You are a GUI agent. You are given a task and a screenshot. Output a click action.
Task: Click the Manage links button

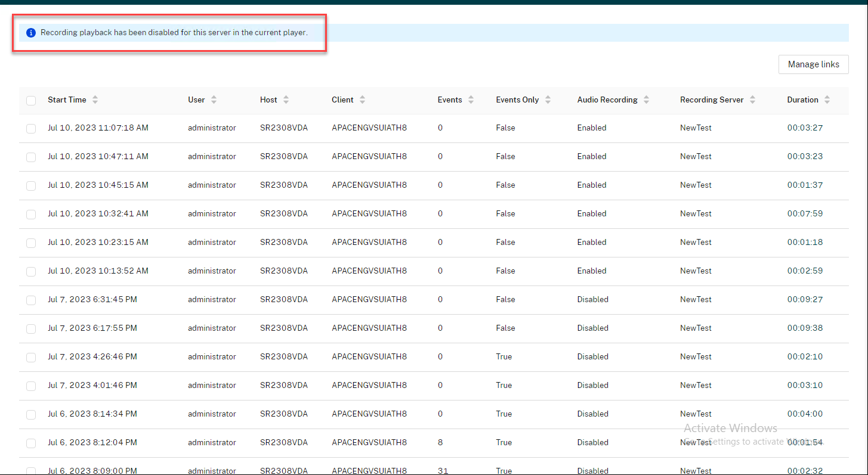point(813,64)
